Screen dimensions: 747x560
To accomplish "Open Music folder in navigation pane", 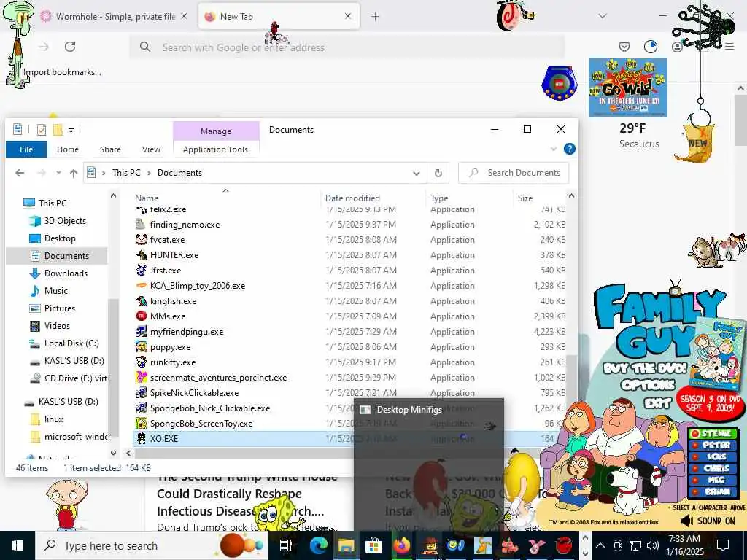I will click(x=55, y=291).
